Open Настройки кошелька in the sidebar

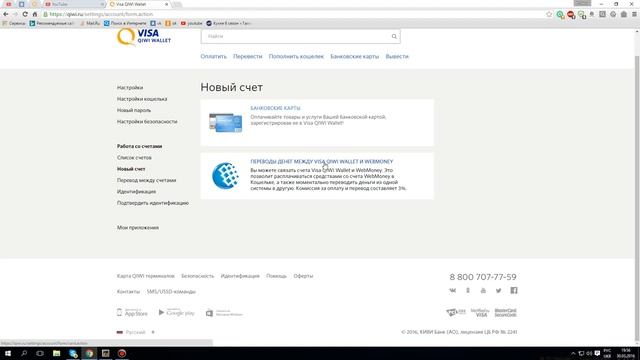tap(142, 99)
